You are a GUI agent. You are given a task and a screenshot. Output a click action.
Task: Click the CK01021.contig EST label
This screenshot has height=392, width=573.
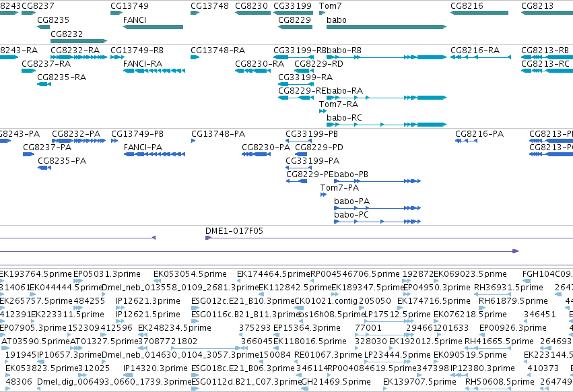326,301
